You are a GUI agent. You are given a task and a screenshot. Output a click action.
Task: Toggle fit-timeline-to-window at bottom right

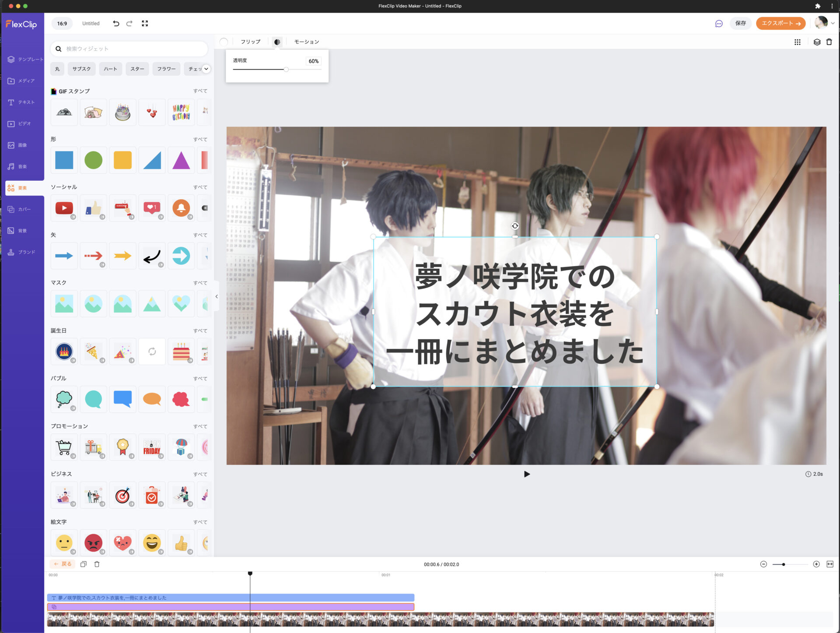click(829, 564)
